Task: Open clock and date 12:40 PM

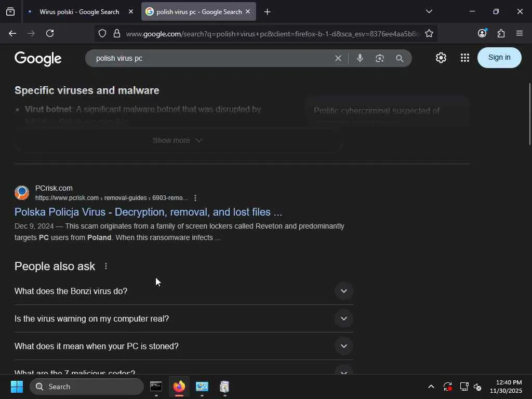Action: [506, 387]
